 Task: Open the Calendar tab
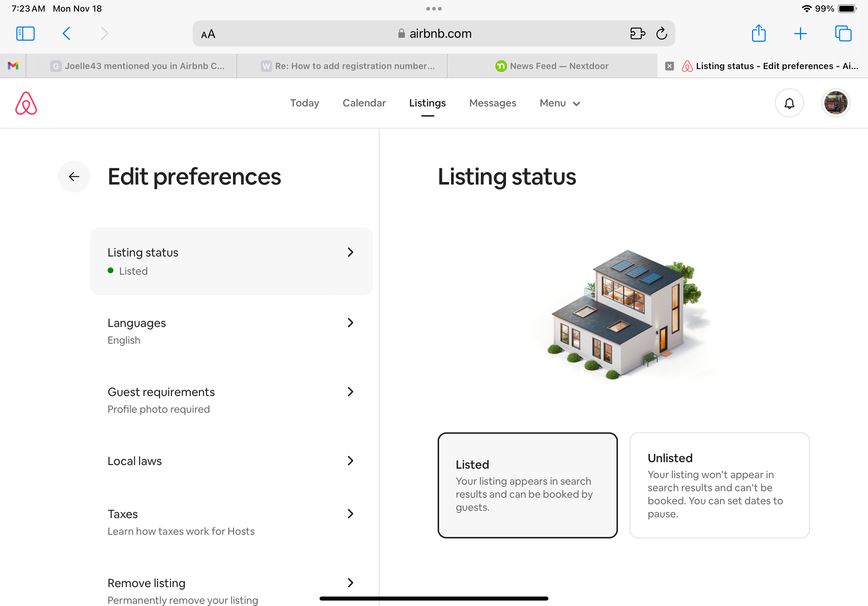[364, 103]
